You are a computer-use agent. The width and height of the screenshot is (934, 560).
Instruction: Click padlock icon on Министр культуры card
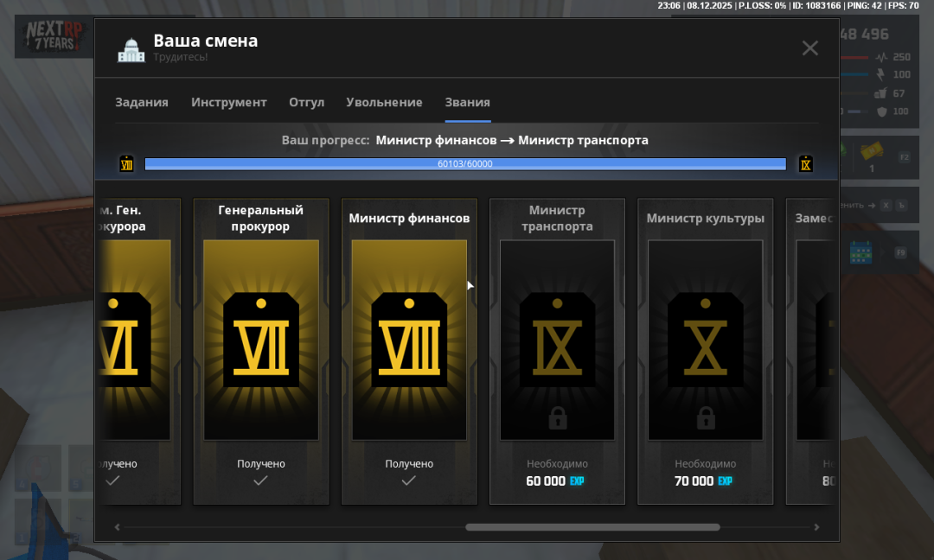[706, 420]
